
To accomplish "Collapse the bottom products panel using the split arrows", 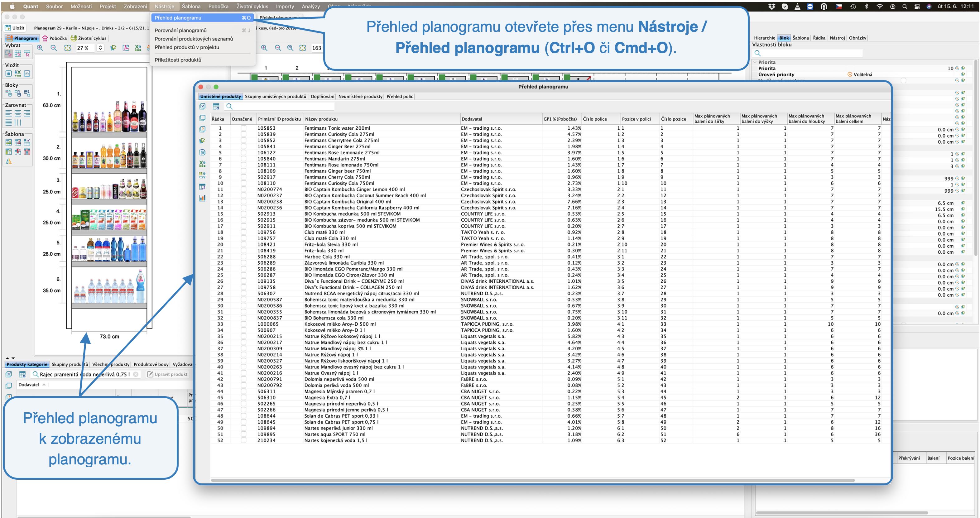I will pos(13,358).
